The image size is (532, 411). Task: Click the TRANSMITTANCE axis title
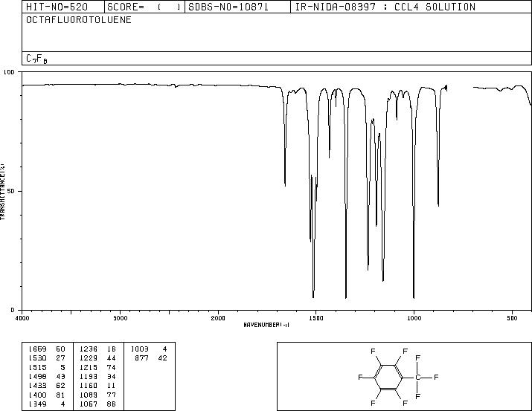(2, 192)
